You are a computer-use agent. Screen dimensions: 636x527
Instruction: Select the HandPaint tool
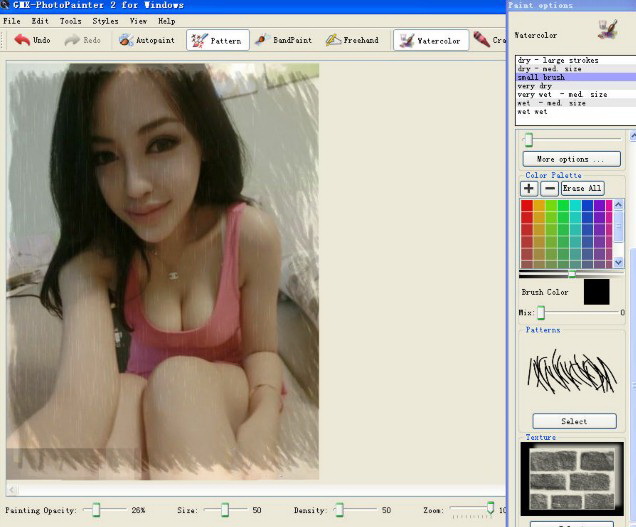(x=284, y=40)
